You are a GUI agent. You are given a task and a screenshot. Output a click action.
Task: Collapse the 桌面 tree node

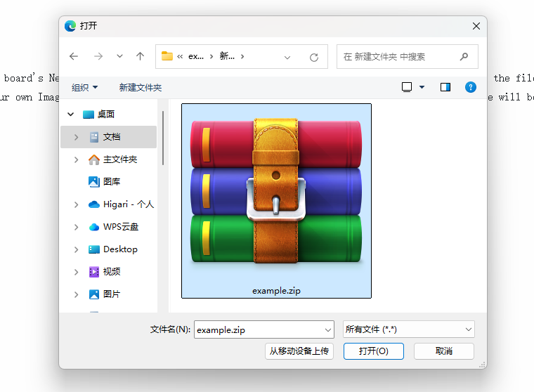[x=70, y=115]
